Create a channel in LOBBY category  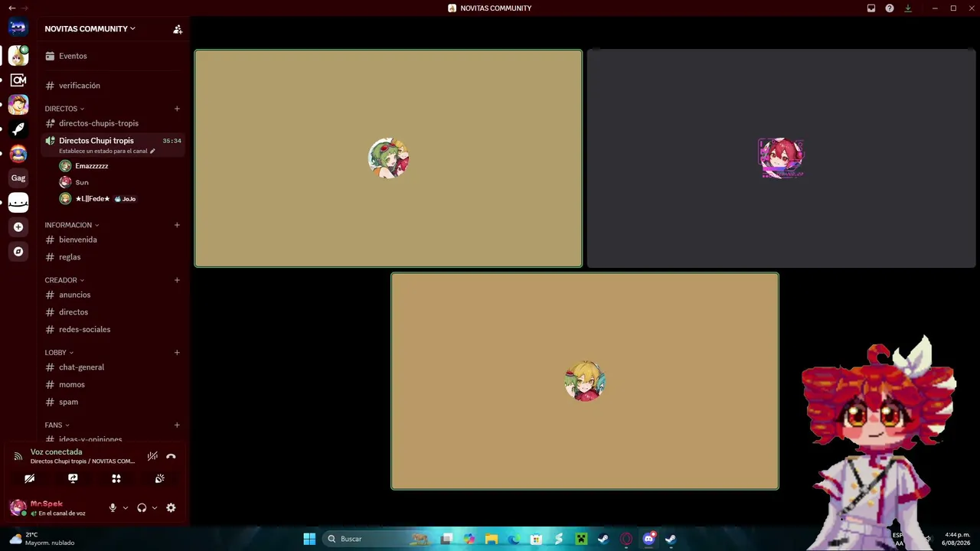pos(177,353)
